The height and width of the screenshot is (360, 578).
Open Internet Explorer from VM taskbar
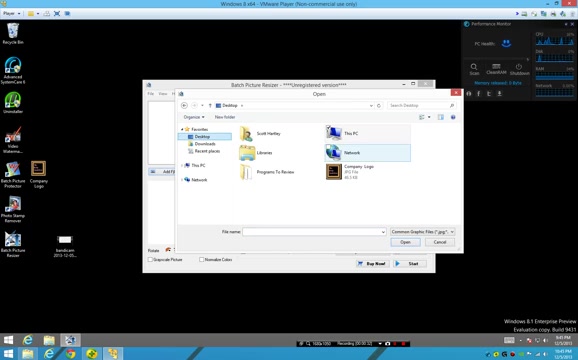[28, 340]
